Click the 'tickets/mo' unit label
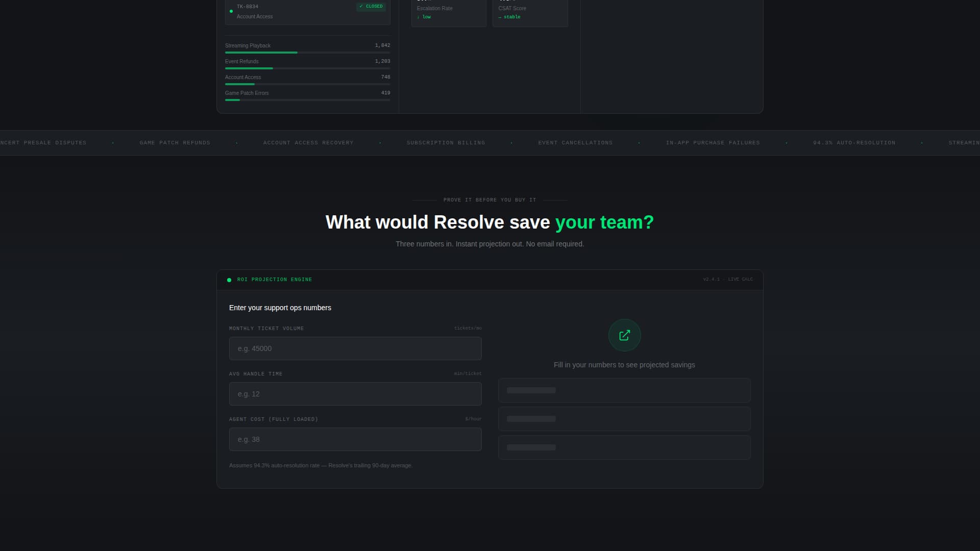 (468, 328)
